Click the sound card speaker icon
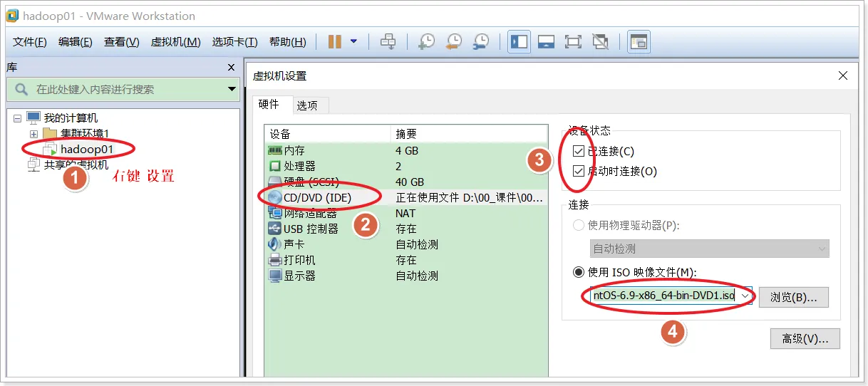 pos(275,244)
